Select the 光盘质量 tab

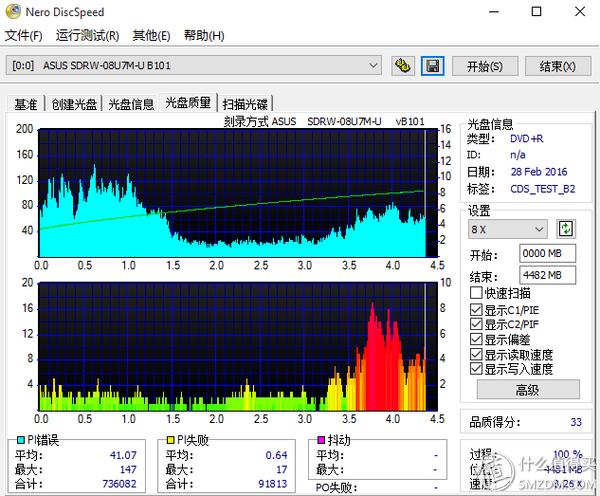[188, 103]
